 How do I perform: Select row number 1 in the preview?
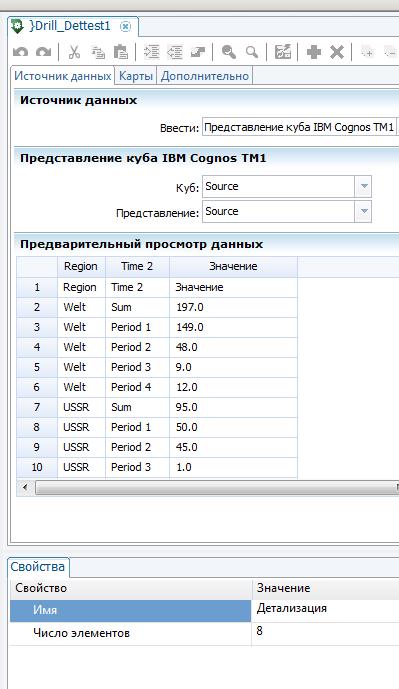37,287
